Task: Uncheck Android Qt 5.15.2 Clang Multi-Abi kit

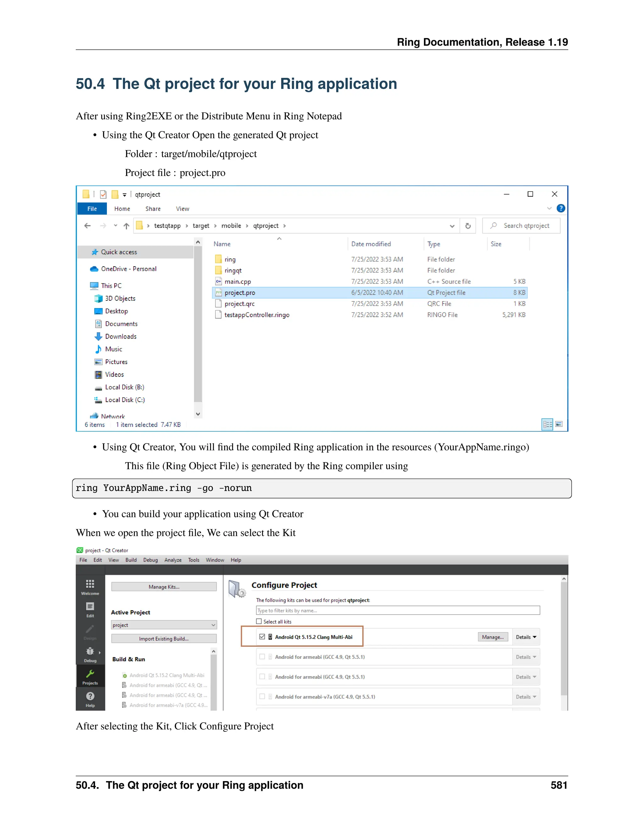Action: tap(262, 637)
